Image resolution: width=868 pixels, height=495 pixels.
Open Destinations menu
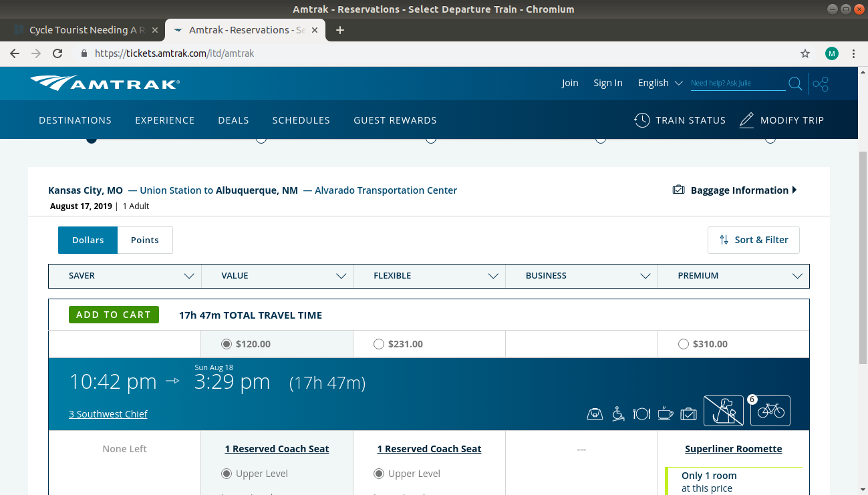tap(76, 120)
